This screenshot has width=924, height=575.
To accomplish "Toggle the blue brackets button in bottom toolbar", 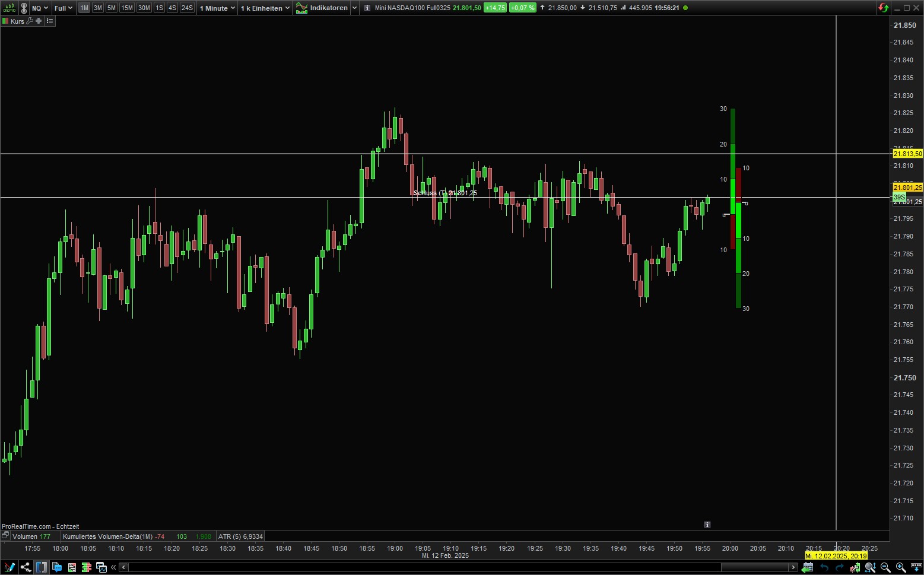I will (41, 567).
